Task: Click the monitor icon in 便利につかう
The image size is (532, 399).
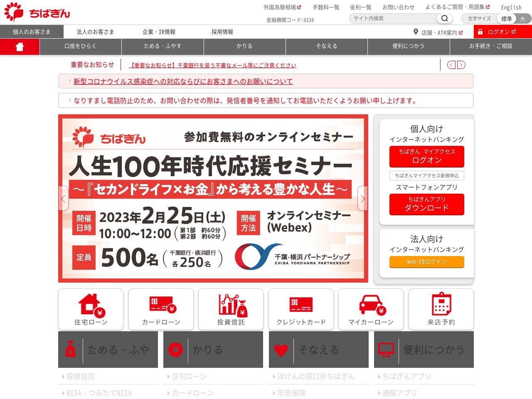Action: [386, 350]
